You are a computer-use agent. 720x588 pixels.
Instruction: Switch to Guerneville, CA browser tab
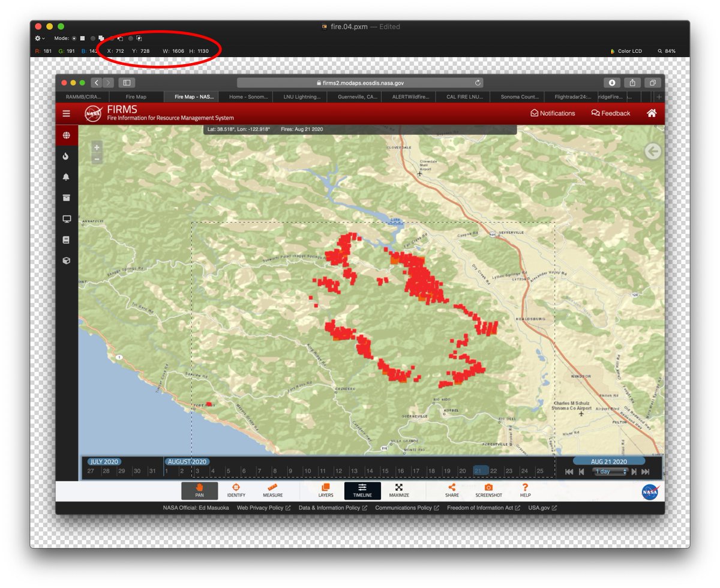tap(354, 97)
